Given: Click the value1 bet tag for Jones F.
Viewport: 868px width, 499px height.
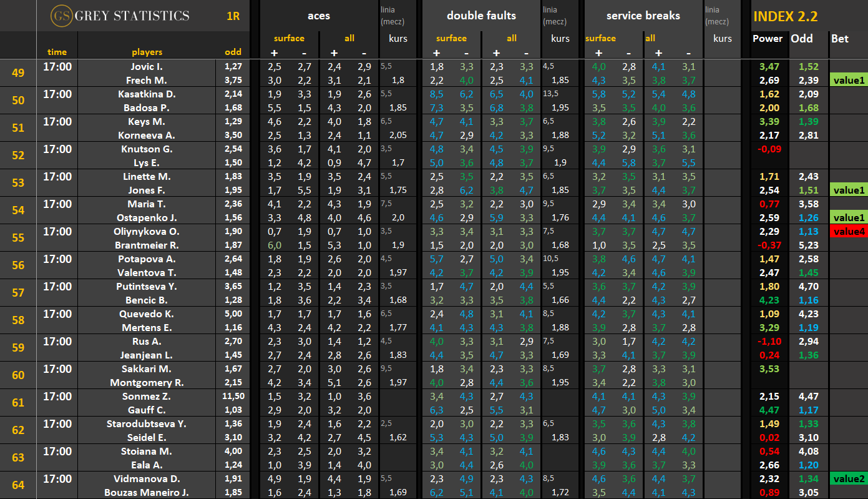Looking at the screenshot, I should tap(849, 190).
